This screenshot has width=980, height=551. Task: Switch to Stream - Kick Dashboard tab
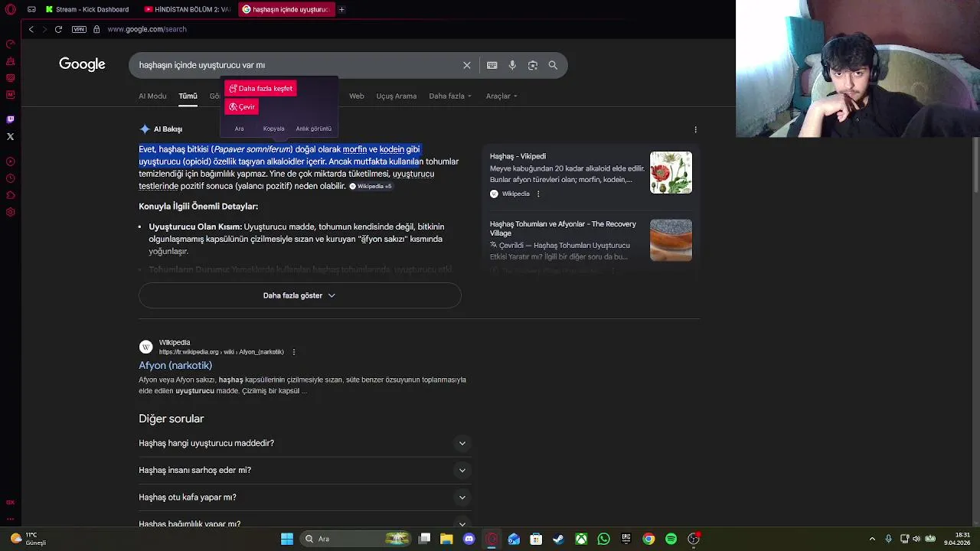click(x=87, y=9)
